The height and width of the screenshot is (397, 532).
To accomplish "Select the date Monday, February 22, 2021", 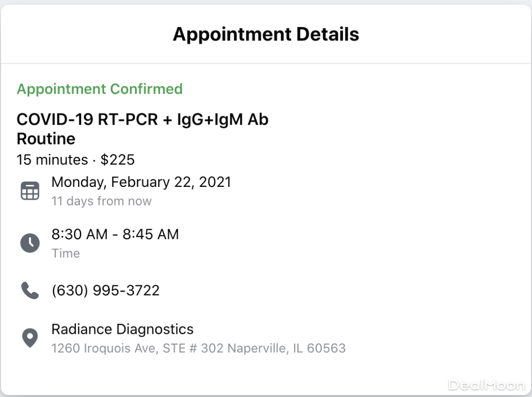I will click(141, 182).
